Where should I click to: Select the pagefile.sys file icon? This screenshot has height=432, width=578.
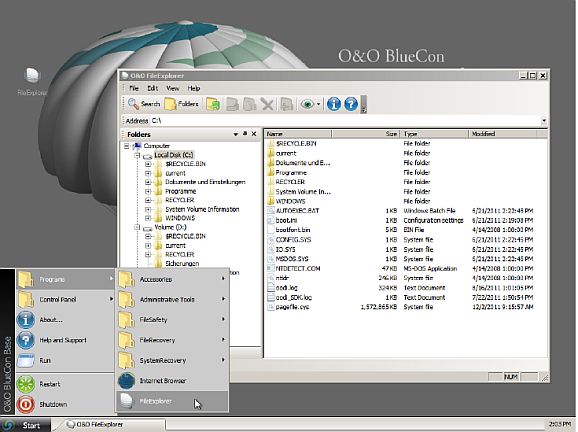click(270, 307)
